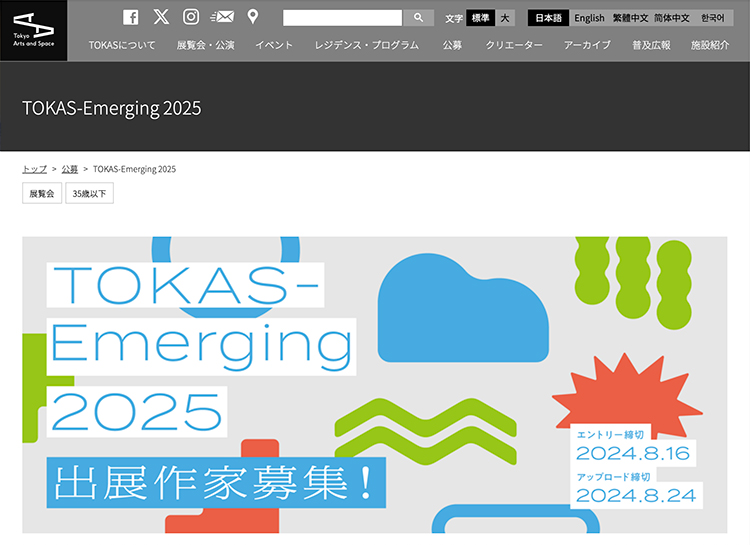Open the レジデンス・プログラム menu

pos(367,45)
